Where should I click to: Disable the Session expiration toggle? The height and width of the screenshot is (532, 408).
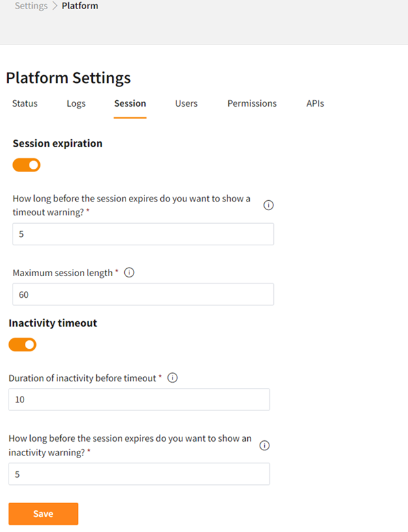pos(27,165)
